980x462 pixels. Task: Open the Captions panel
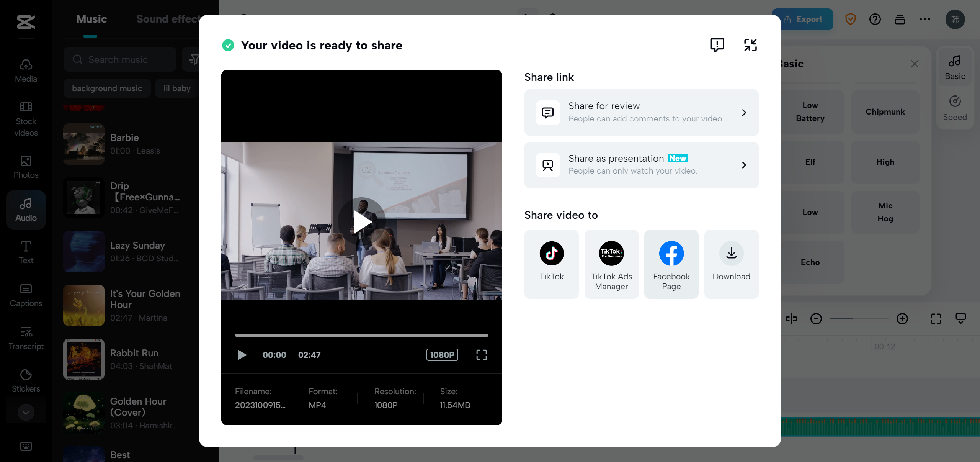coord(26,295)
